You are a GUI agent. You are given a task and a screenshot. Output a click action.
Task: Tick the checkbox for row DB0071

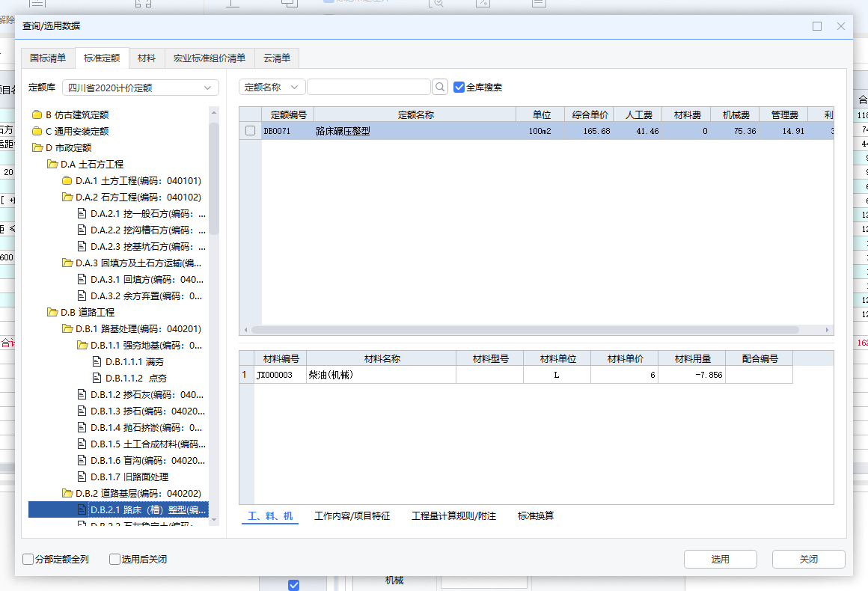(250, 131)
